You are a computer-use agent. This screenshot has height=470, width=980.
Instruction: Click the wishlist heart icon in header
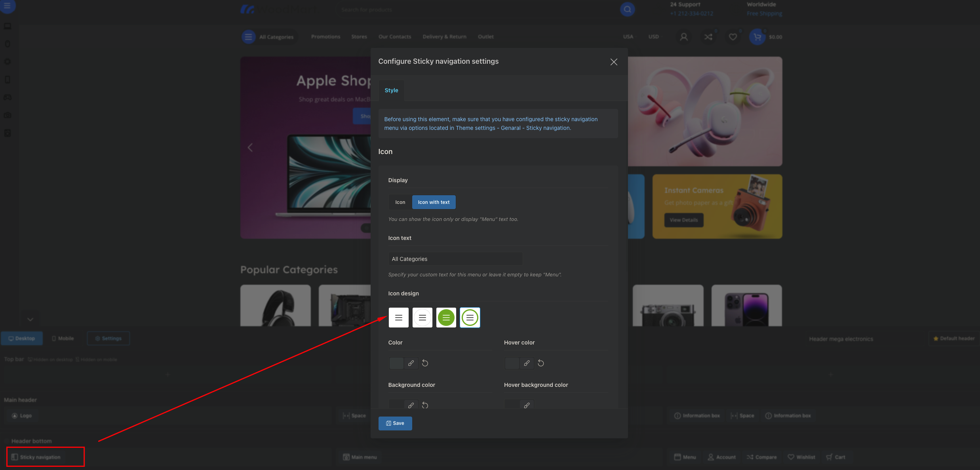(733, 37)
